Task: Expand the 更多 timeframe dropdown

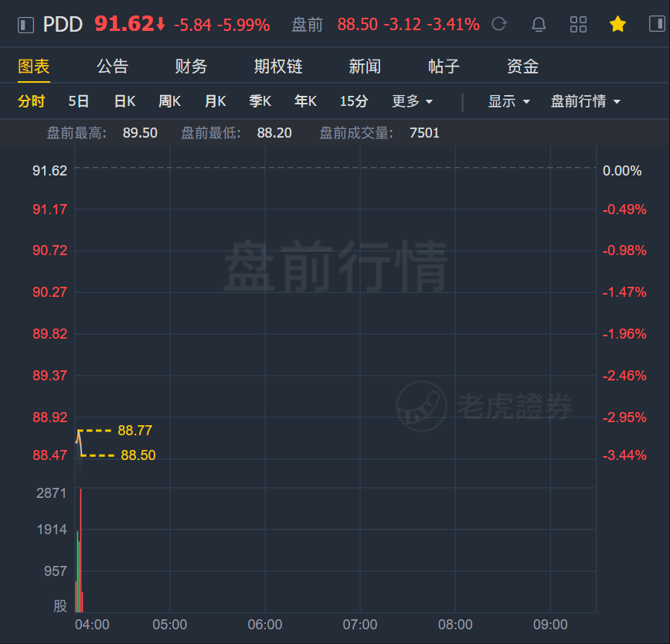Action: (x=413, y=102)
